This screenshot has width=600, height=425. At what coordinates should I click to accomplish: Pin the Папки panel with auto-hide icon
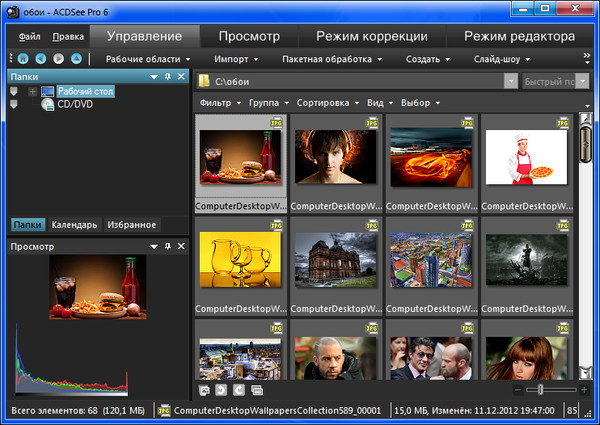click(x=167, y=77)
